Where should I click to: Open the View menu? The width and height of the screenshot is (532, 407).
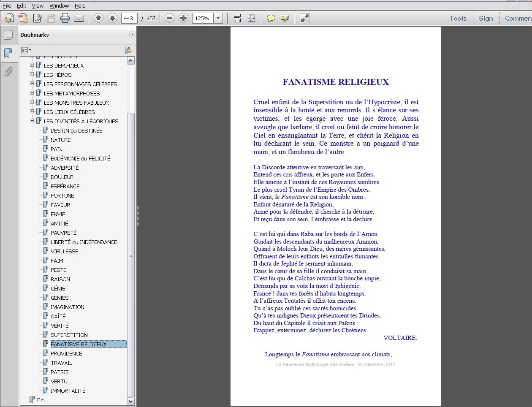click(x=38, y=5)
